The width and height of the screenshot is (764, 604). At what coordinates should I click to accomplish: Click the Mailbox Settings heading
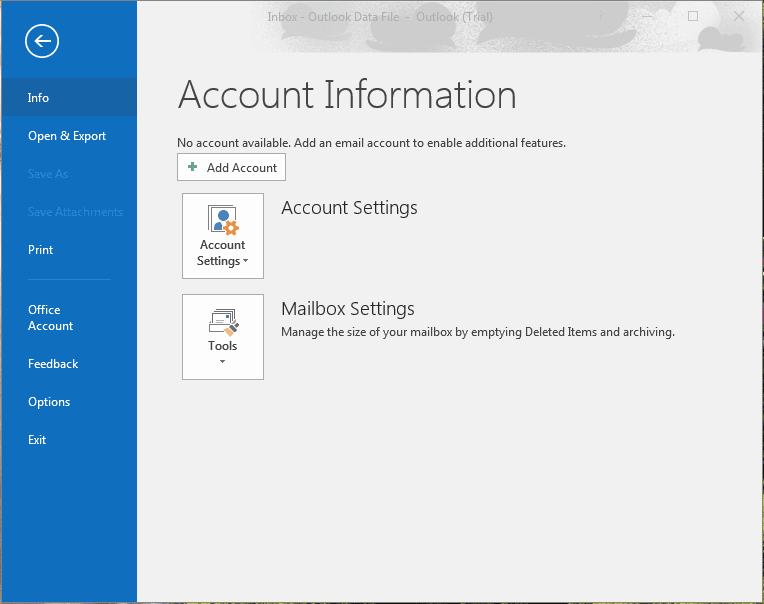pyautogui.click(x=348, y=309)
